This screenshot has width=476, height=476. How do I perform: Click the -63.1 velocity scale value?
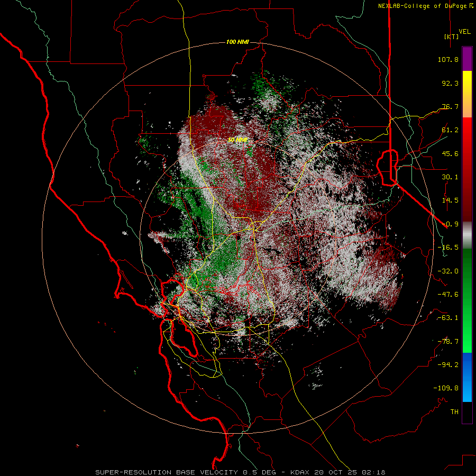tap(448, 318)
